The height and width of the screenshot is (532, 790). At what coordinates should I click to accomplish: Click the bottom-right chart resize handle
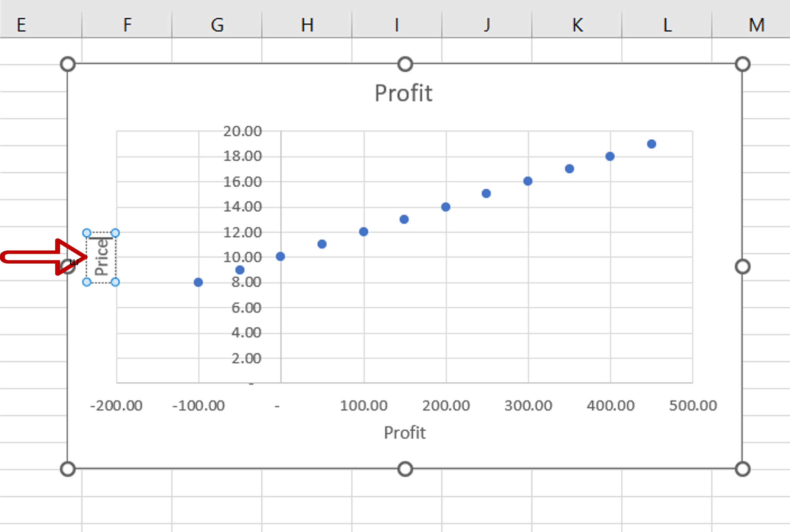click(743, 469)
